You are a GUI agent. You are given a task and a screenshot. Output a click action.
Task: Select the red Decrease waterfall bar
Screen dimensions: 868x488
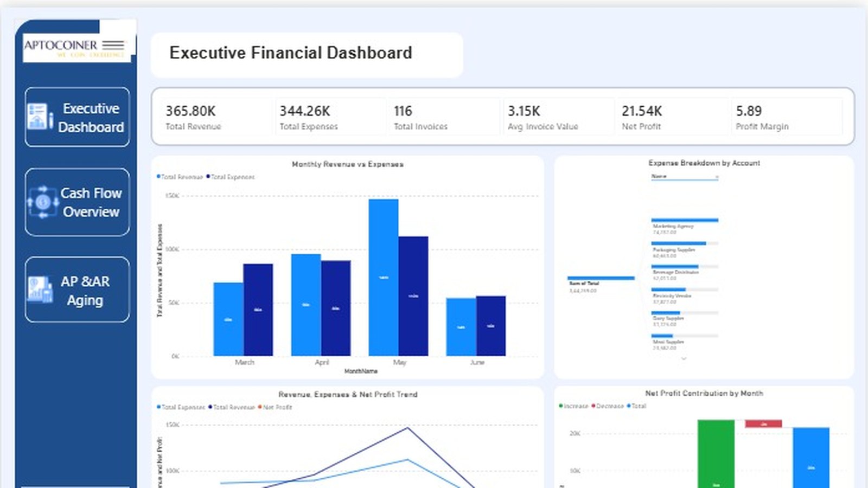[763, 423]
